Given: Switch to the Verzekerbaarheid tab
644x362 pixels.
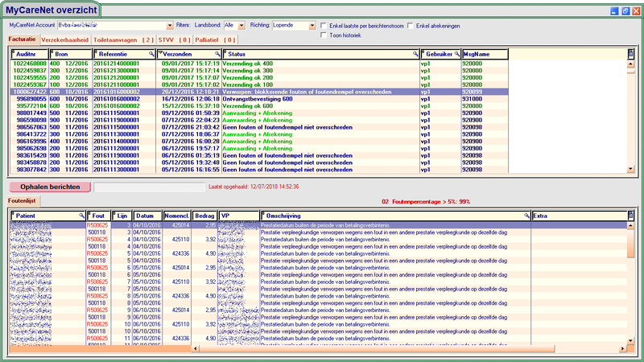Looking at the screenshot, I should tap(65, 39).
